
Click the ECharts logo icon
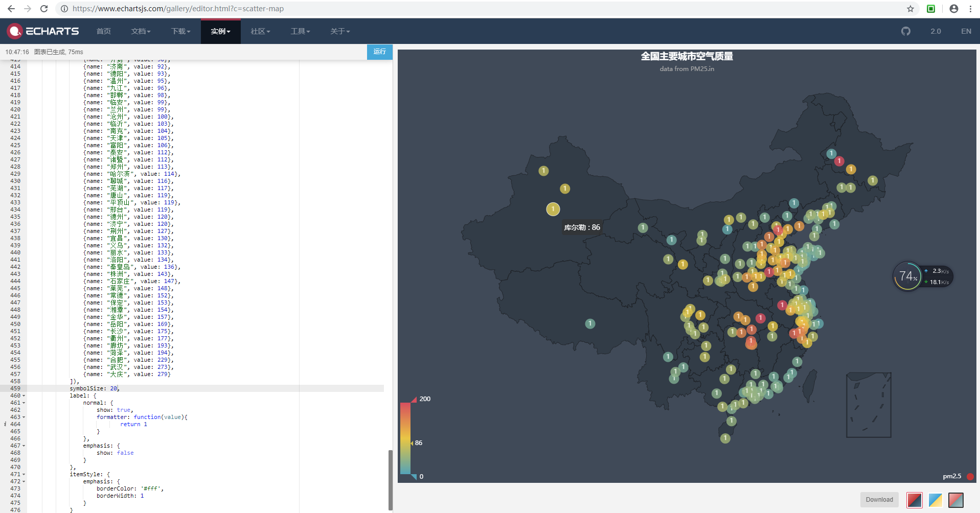point(15,31)
